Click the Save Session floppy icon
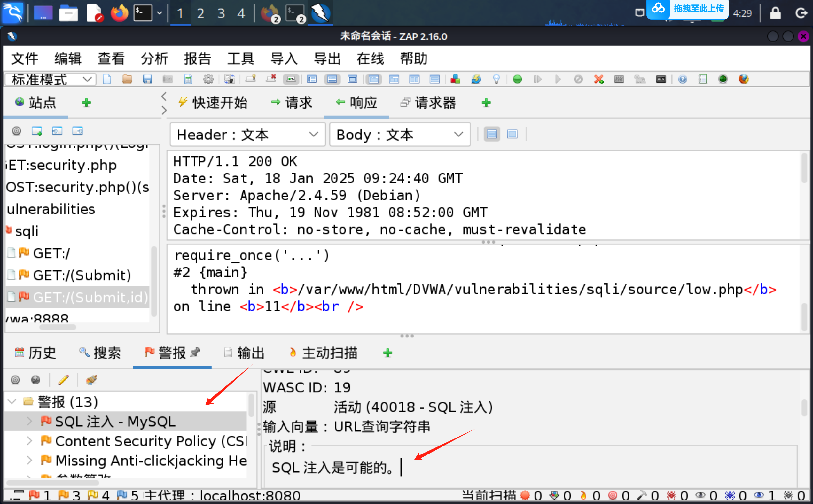The image size is (813, 504). point(147,79)
